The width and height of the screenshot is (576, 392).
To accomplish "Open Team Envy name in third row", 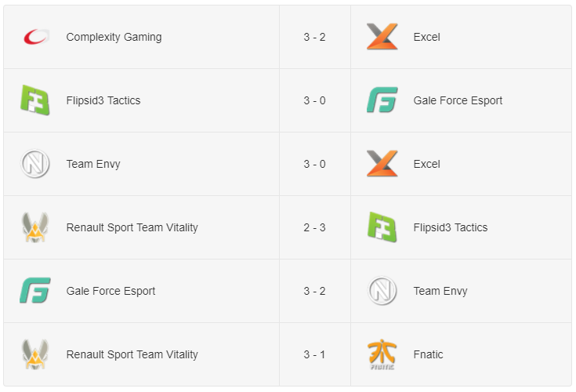I will [x=93, y=164].
